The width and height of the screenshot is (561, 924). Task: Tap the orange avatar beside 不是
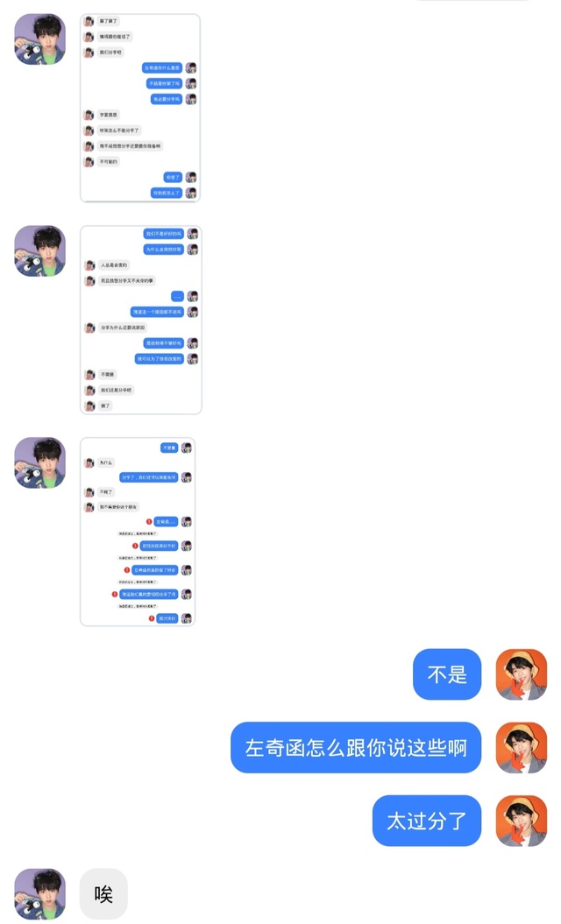tap(522, 674)
